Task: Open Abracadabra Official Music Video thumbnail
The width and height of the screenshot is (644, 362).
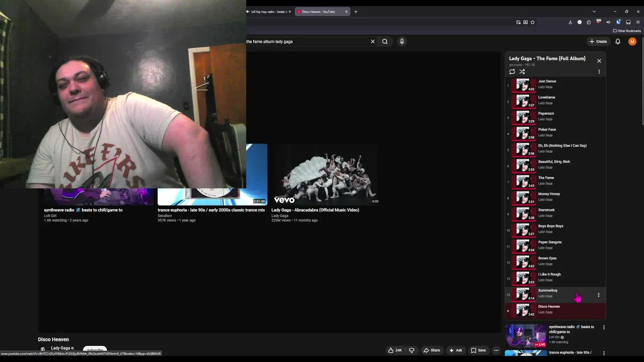Action: point(326,174)
